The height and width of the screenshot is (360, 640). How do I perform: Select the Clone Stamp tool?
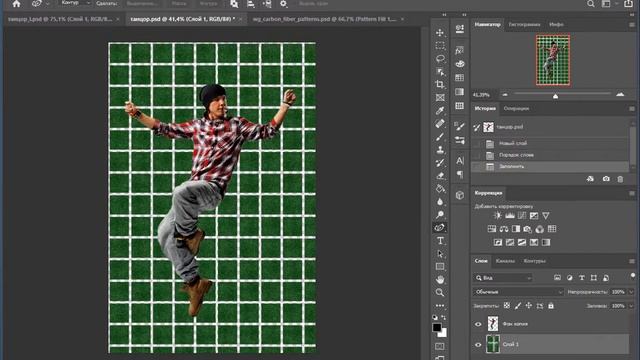point(440,150)
